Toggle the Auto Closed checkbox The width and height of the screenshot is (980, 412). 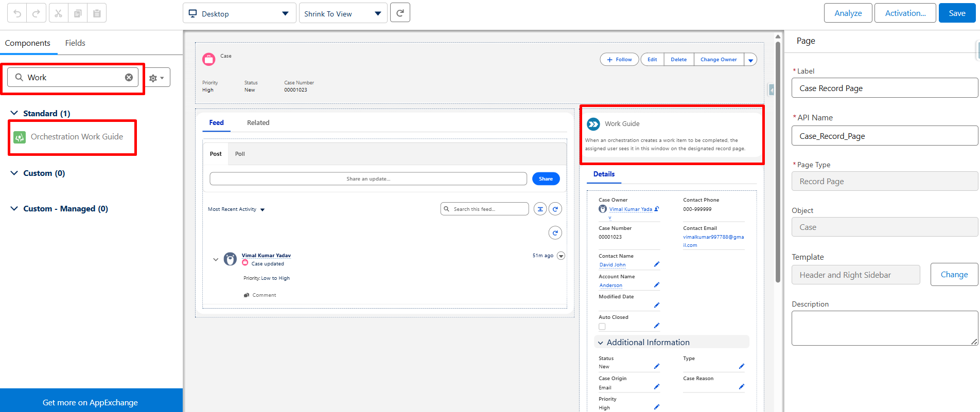pos(602,327)
